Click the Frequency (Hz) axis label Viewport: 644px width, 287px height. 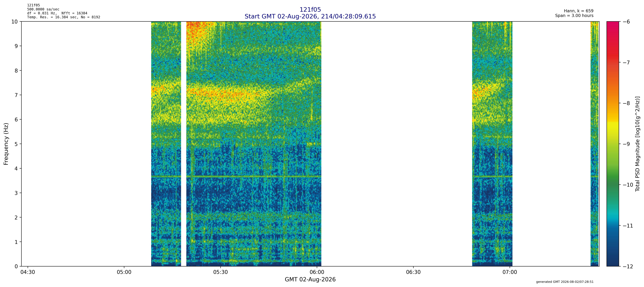coord(6,144)
